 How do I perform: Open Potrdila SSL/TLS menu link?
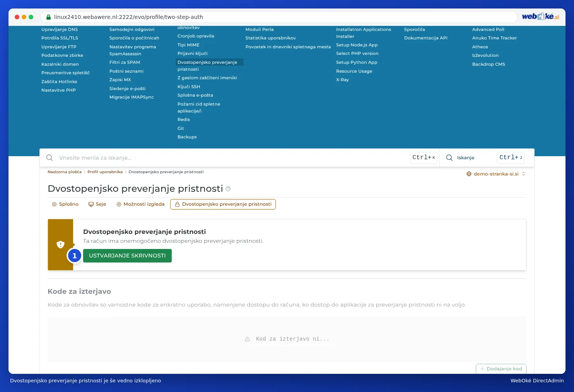pos(60,38)
